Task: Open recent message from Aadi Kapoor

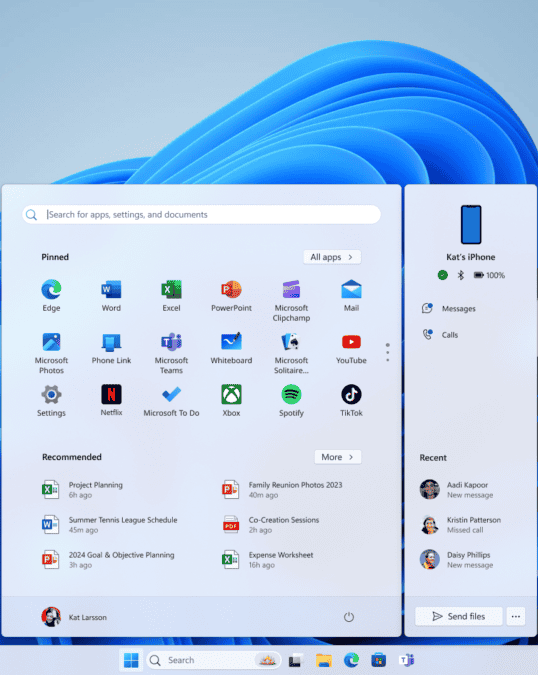Action: pyautogui.click(x=457, y=489)
